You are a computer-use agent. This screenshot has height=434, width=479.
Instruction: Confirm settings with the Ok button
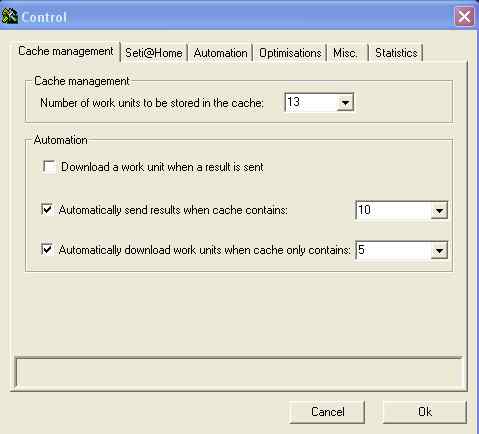[x=425, y=412]
